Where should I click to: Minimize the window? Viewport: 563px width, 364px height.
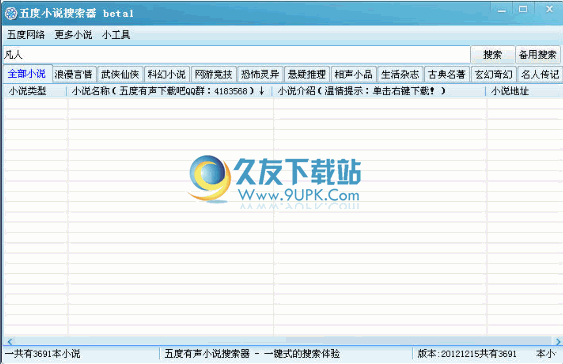pos(502,10)
